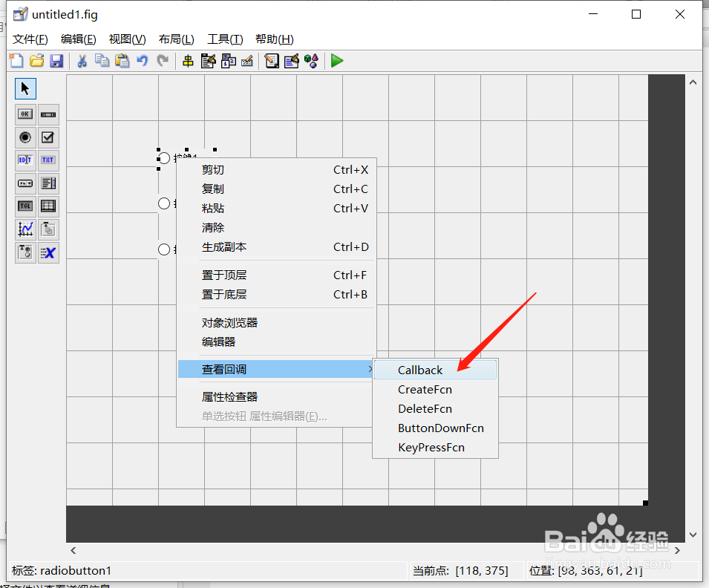Run the figure with the green play button
Image resolution: width=709 pixels, height=588 pixels.
[337, 61]
